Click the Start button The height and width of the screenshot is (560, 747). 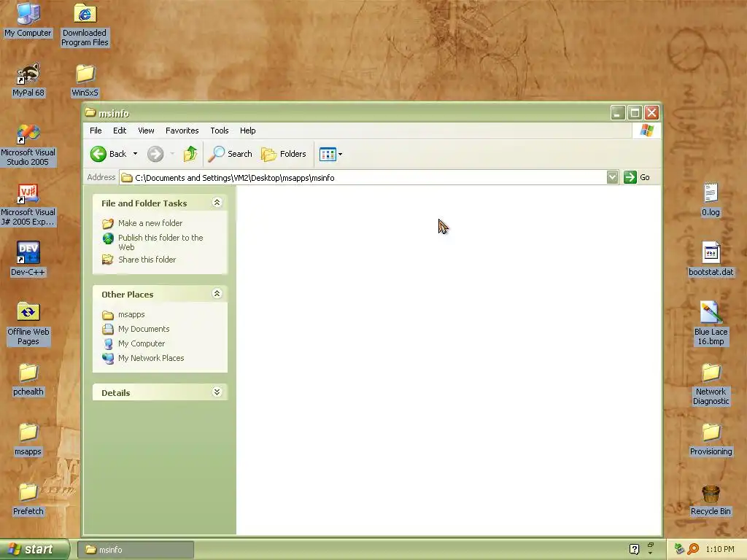pyautogui.click(x=34, y=549)
